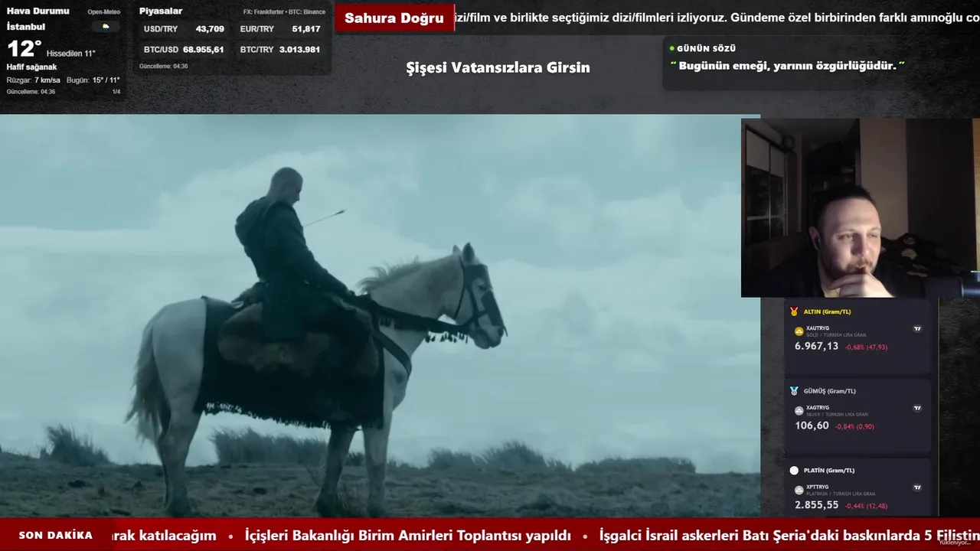The width and height of the screenshot is (980, 551).
Task: Click the Güncelleme 04:36 text in weather widget
Action: pyautogui.click(x=31, y=92)
